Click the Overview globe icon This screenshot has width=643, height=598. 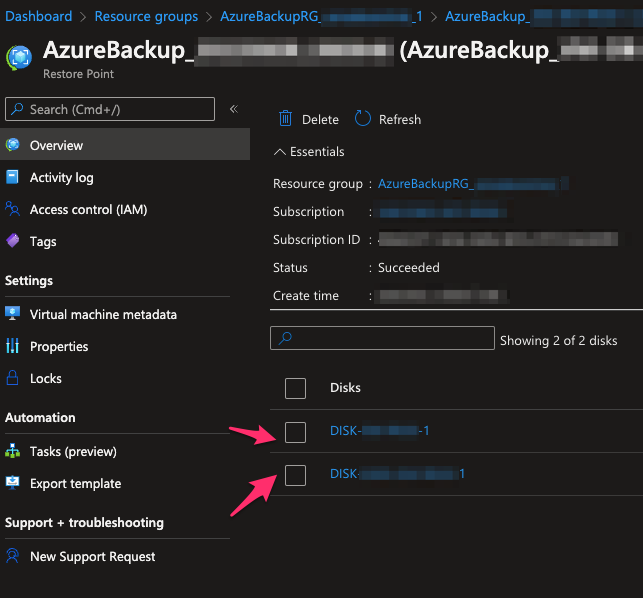tap(13, 145)
